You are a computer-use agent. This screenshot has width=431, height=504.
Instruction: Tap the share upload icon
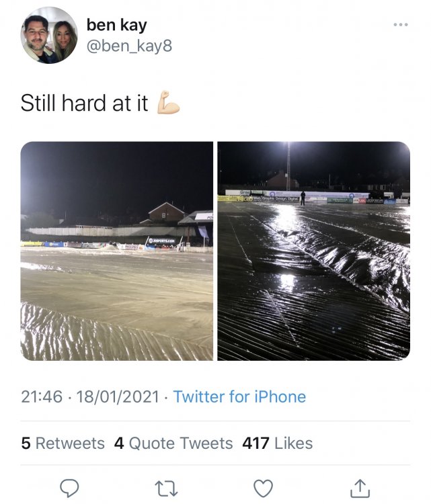[x=360, y=487]
